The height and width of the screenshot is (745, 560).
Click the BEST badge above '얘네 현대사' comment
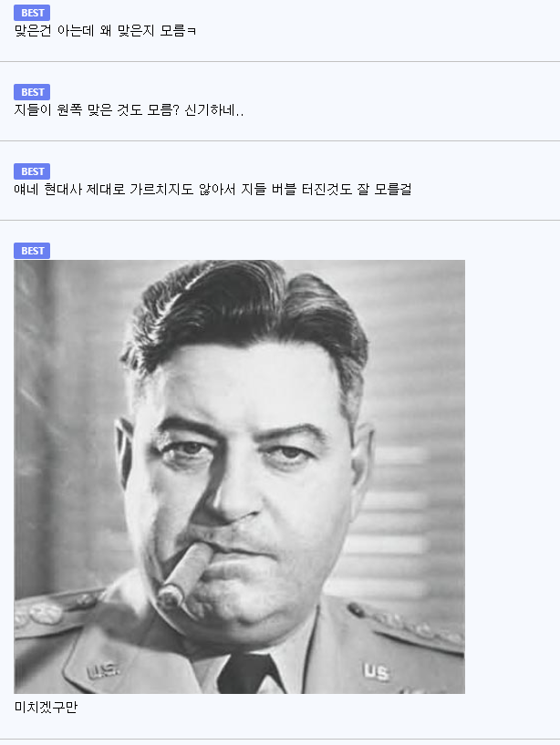[32, 171]
